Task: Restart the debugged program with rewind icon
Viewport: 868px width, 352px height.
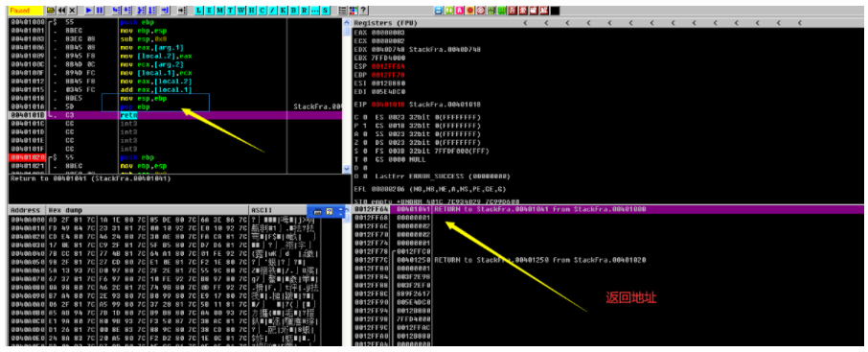Action: pyautogui.click(x=61, y=10)
